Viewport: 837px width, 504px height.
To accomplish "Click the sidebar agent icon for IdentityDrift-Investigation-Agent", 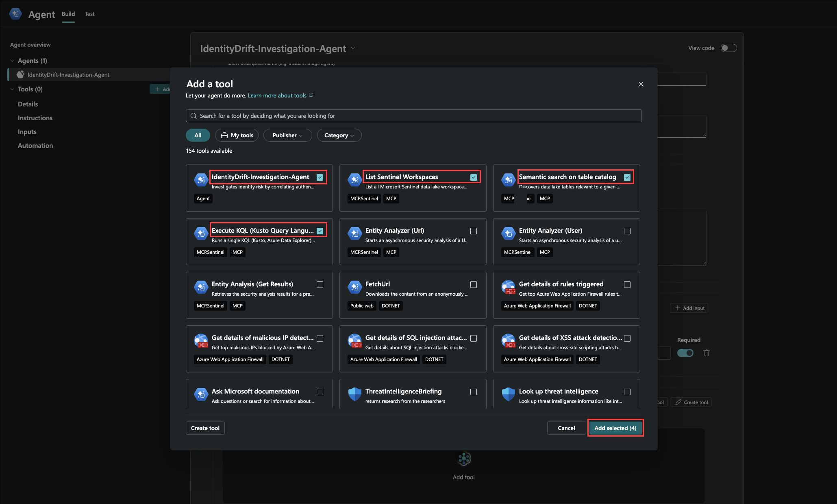I will pyautogui.click(x=20, y=75).
